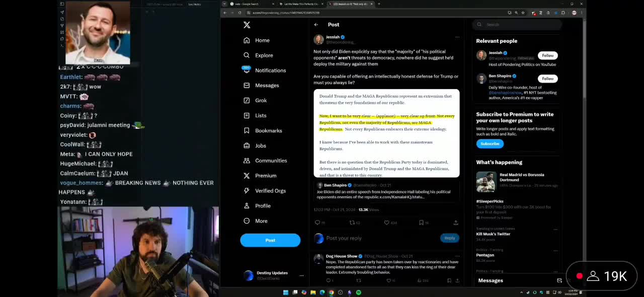The width and height of the screenshot is (644, 297).
Task: Click the X search field
Action: coord(518,24)
